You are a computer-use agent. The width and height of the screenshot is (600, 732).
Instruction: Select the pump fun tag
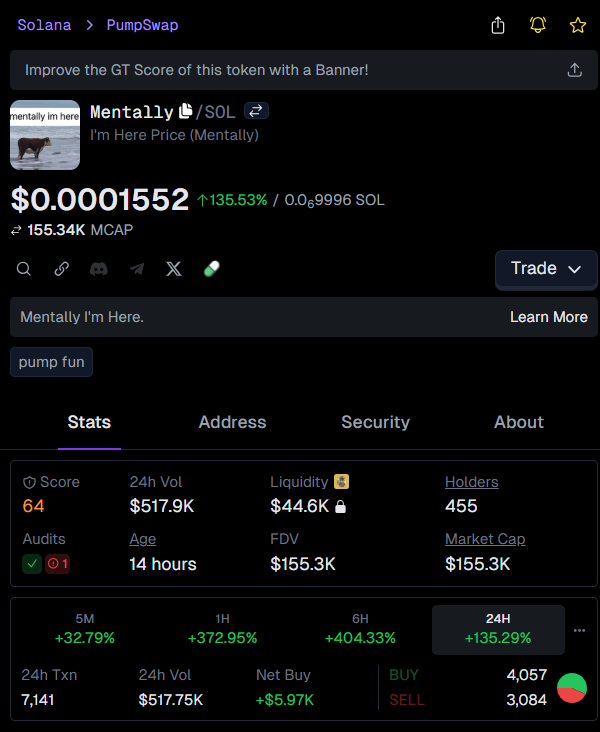point(51,362)
